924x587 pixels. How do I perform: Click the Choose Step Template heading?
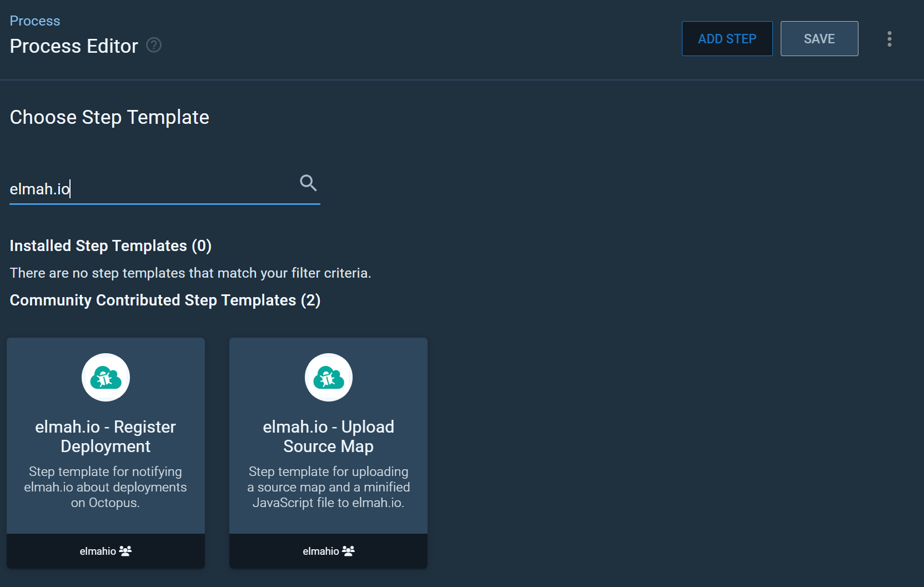coord(109,117)
